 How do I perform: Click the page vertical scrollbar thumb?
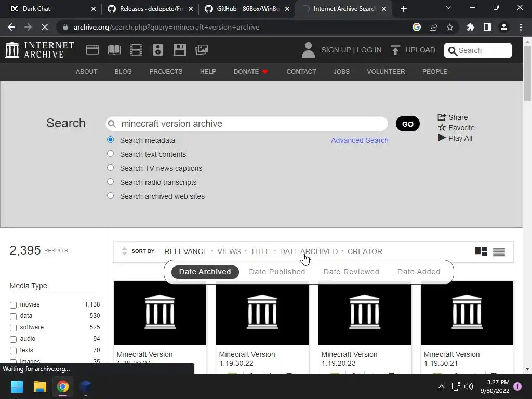[527, 73]
